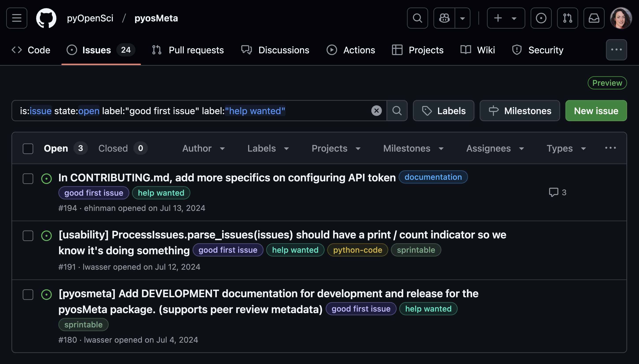Click the python-code label
This screenshot has width=639, height=364.
coord(357,250)
